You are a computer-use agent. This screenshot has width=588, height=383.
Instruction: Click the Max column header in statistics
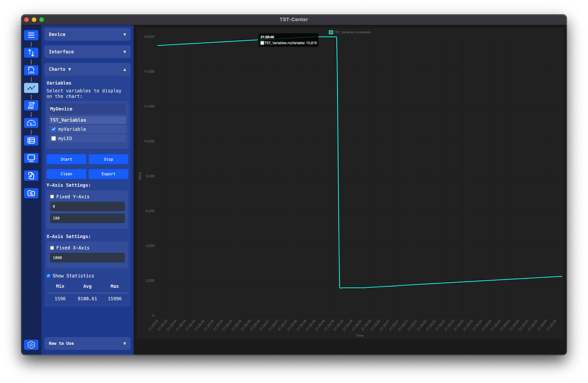tap(115, 287)
